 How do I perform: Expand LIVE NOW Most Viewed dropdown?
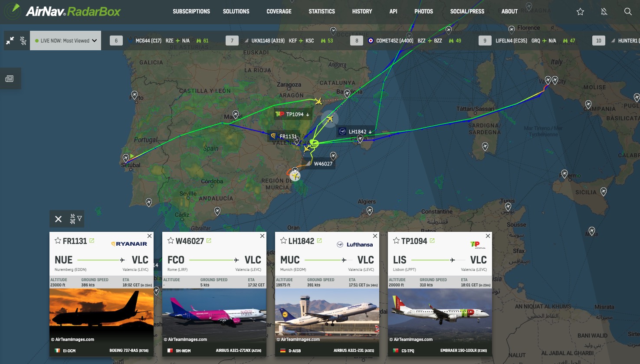pyautogui.click(x=66, y=41)
